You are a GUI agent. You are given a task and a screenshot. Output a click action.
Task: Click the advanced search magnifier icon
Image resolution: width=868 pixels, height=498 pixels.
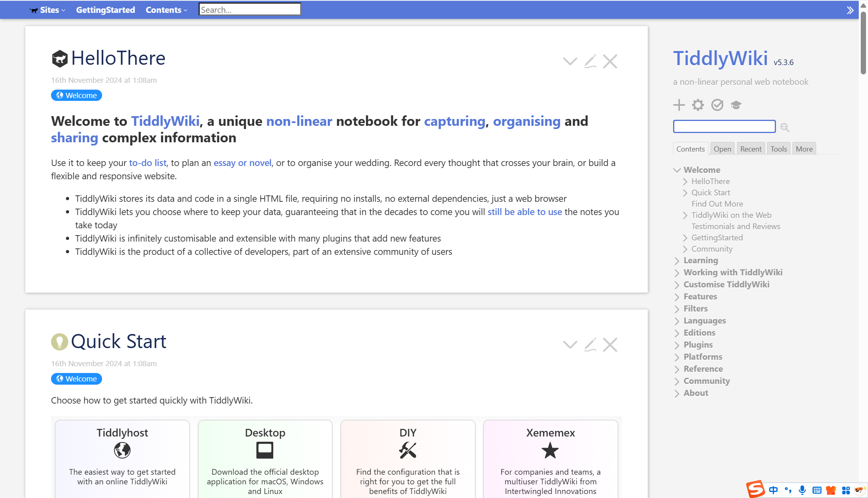pyautogui.click(x=785, y=127)
